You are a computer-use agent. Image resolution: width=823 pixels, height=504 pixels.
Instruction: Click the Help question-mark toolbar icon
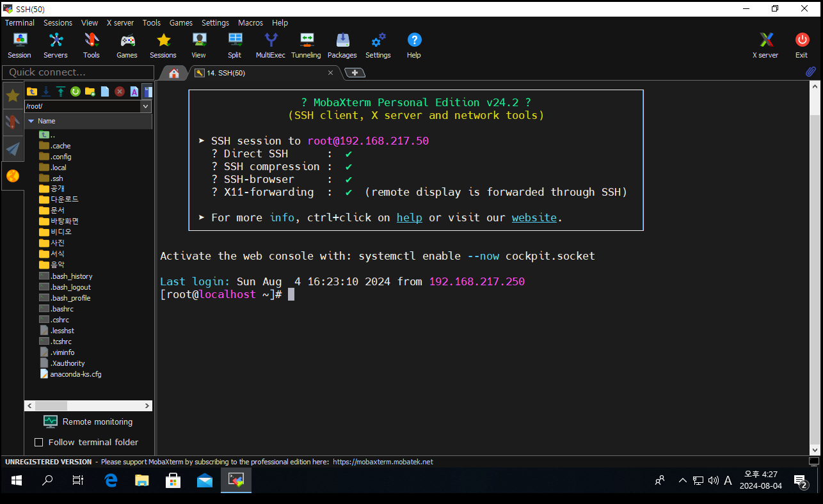pyautogui.click(x=414, y=45)
